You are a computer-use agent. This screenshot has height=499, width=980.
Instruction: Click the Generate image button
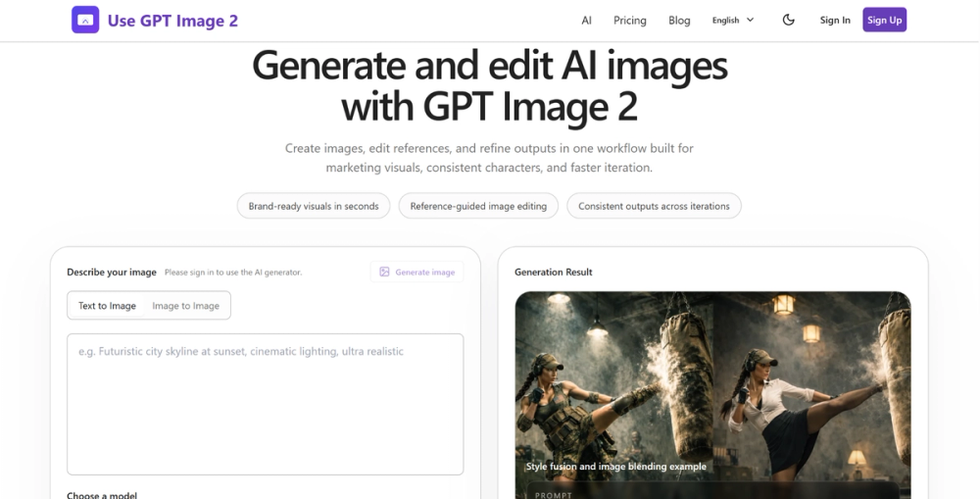pyautogui.click(x=416, y=272)
